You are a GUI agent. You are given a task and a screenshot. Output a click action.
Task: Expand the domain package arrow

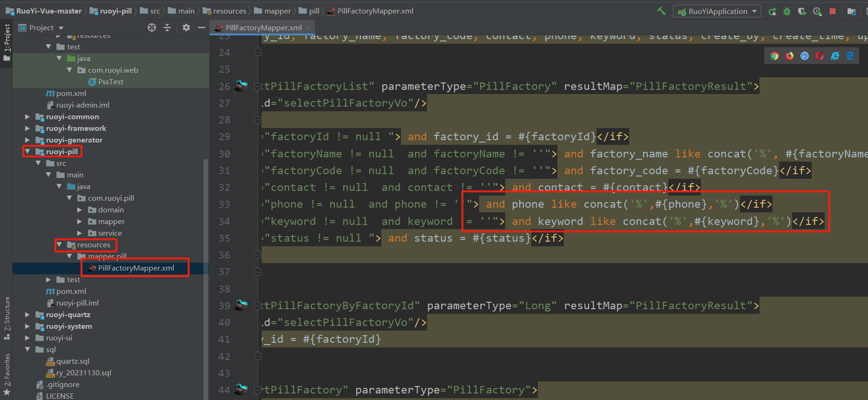80,210
